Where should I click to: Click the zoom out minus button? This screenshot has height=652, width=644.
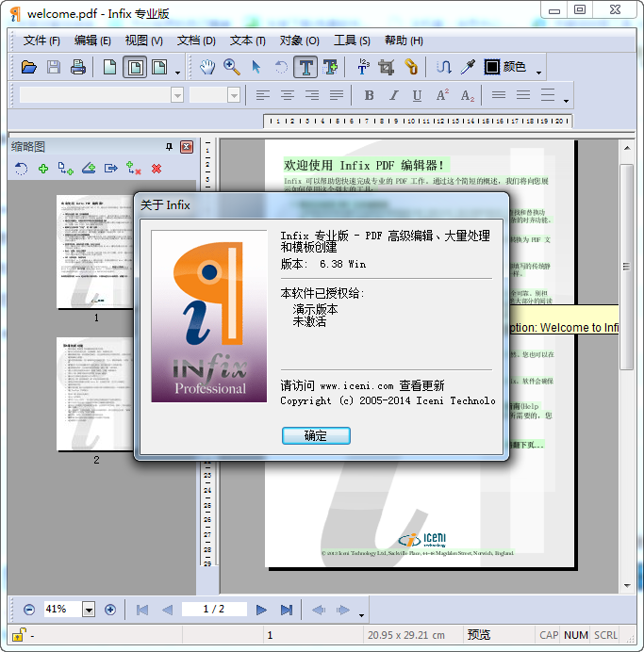click(x=29, y=610)
